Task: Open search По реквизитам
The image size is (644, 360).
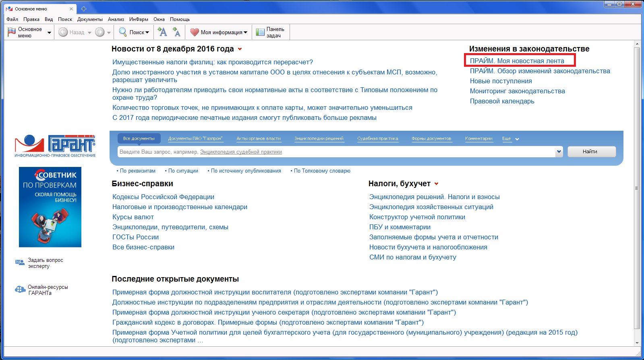Action: point(138,171)
